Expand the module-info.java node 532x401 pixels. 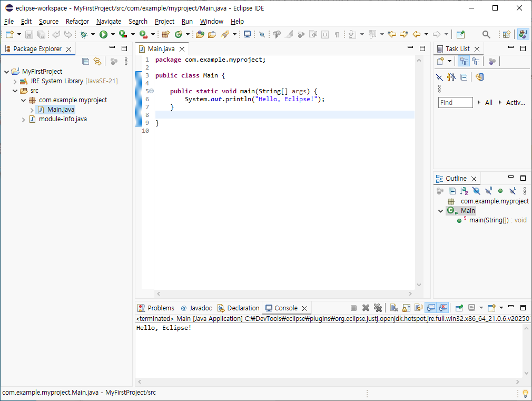(x=23, y=120)
